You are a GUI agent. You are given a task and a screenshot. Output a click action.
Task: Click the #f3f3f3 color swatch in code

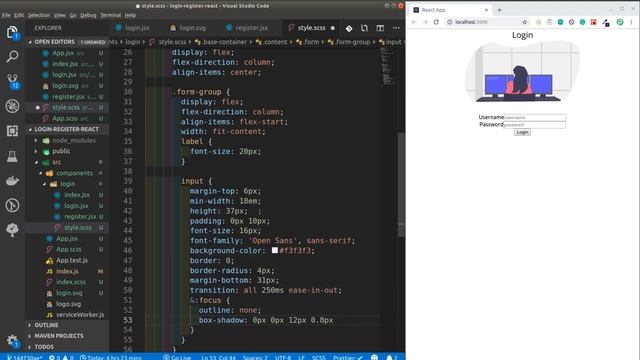tap(275, 250)
